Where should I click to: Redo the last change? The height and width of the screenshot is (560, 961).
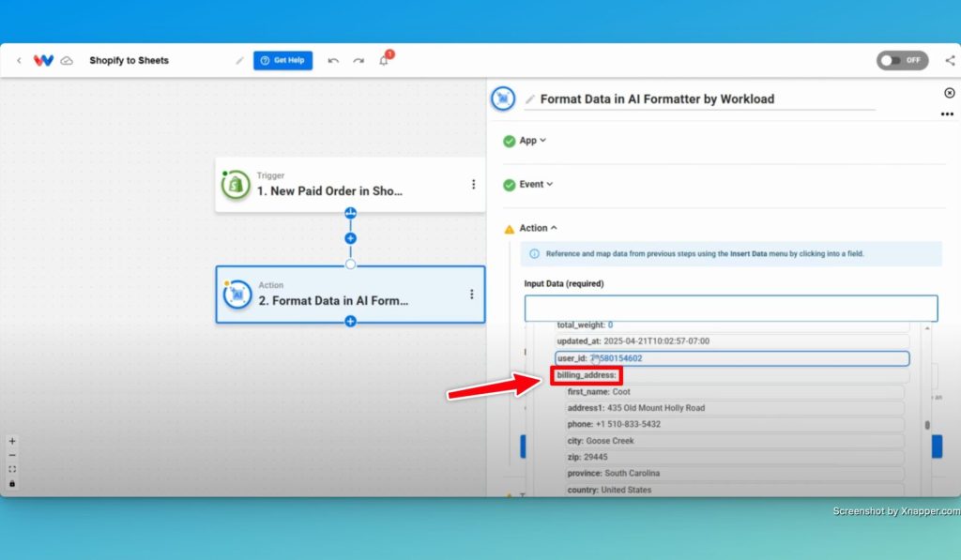[x=358, y=61]
